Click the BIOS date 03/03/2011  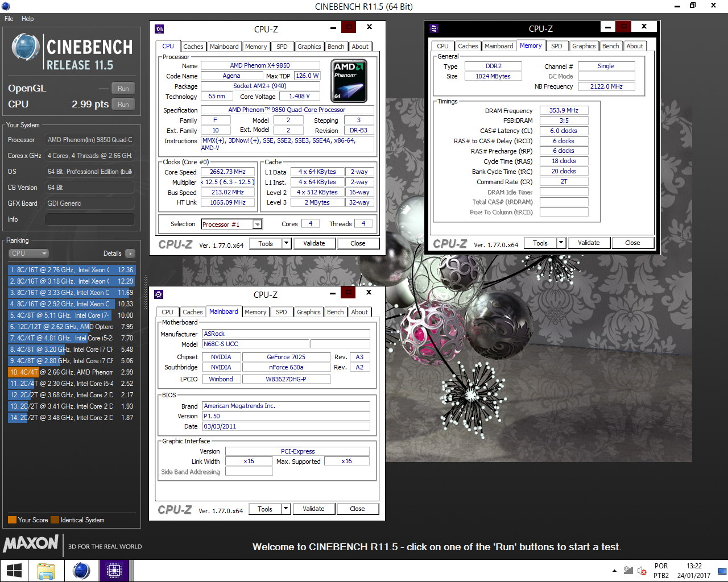pyautogui.click(x=286, y=426)
